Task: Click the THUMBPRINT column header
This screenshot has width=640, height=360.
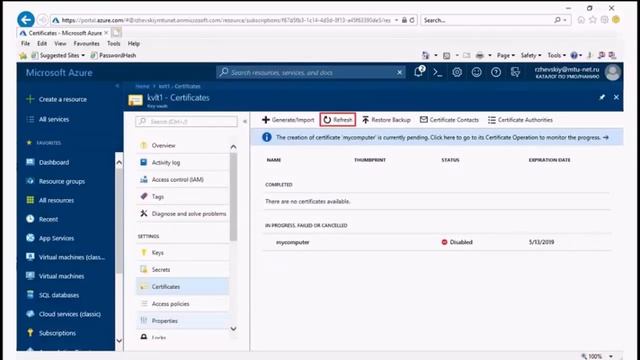Action: click(x=370, y=160)
